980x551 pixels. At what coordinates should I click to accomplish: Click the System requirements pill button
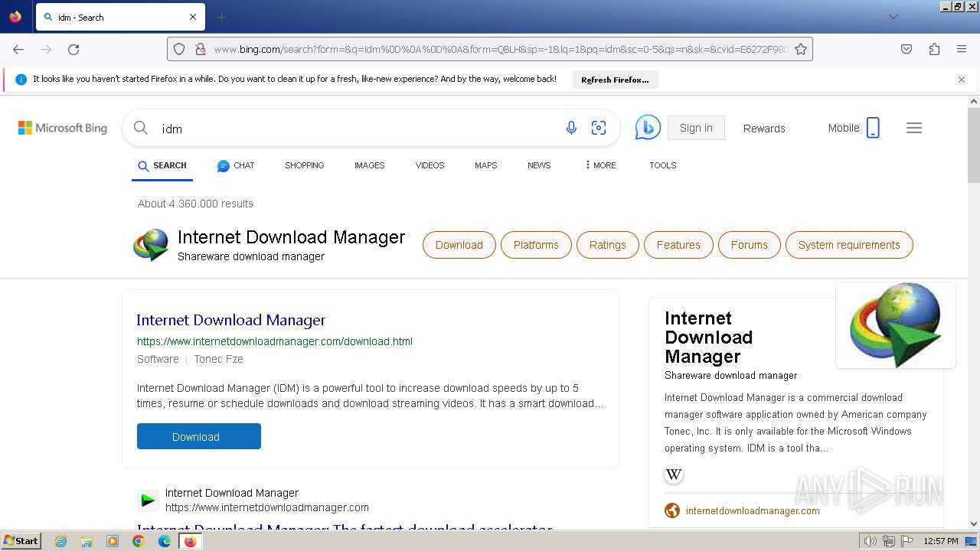[x=849, y=245]
